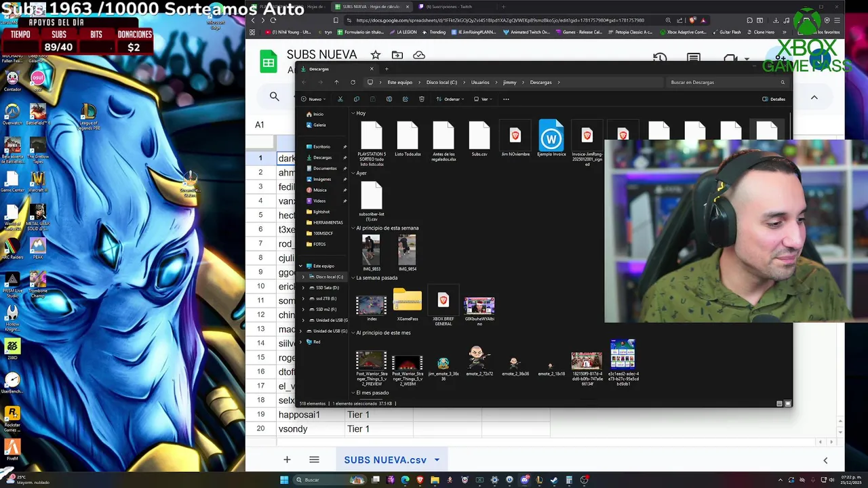Open the Nuevo dropdown

[313, 99]
